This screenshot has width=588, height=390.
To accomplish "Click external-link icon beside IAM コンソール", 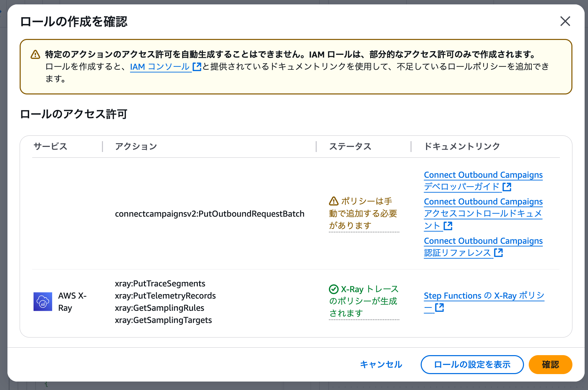I will click(197, 67).
